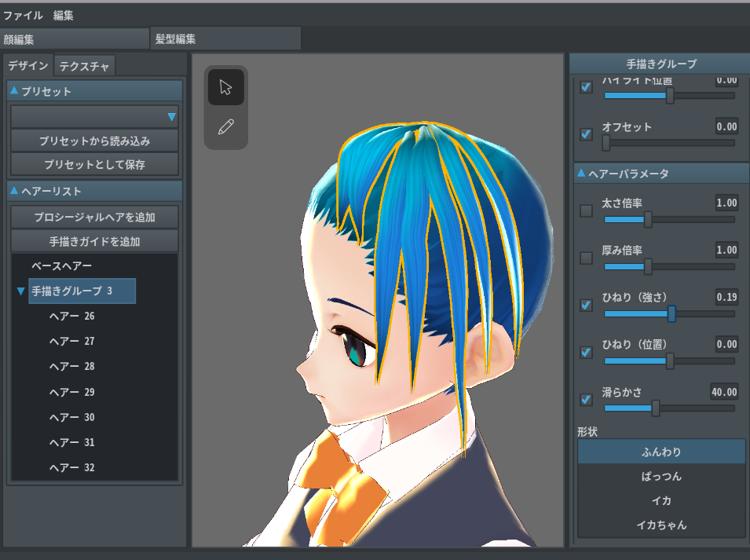
Task: Toggle the 滑らかさ checkbox
Action: click(587, 400)
